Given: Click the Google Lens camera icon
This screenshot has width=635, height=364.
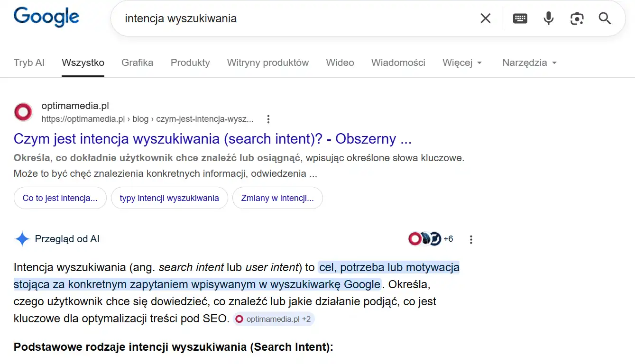Looking at the screenshot, I should tap(577, 18).
